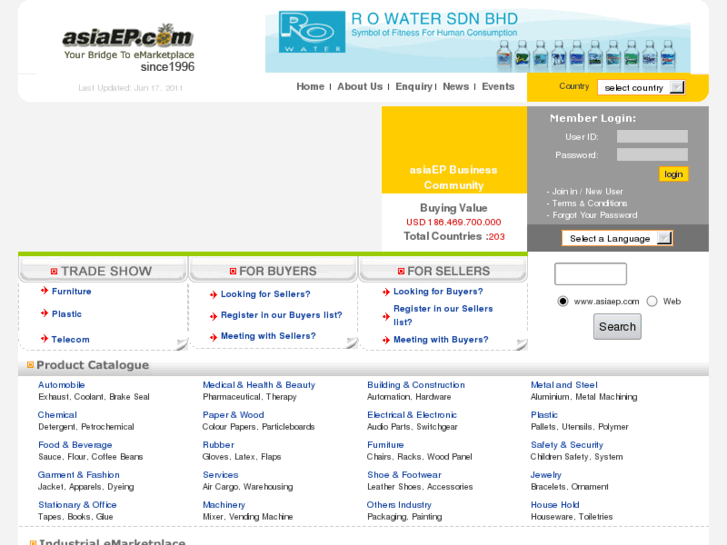Open Electrical & Electronic category
The image size is (727, 545).
(x=412, y=415)
